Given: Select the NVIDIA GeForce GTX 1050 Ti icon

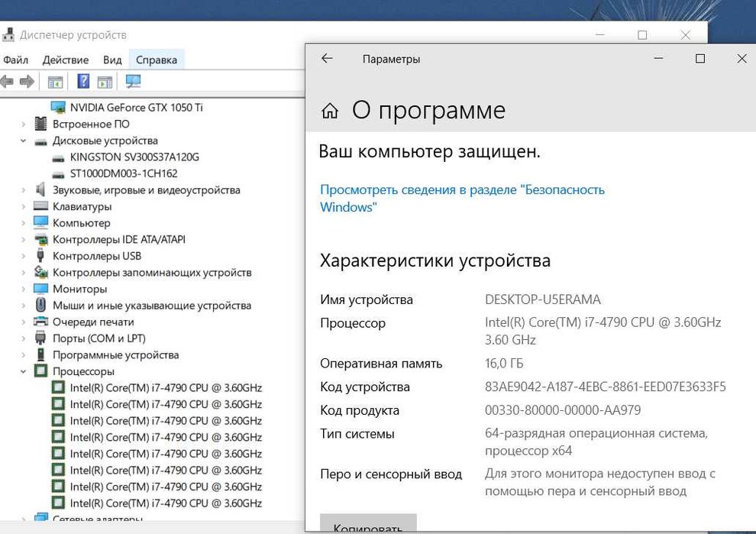Looking at the screenshot, I should coord(58,107).
